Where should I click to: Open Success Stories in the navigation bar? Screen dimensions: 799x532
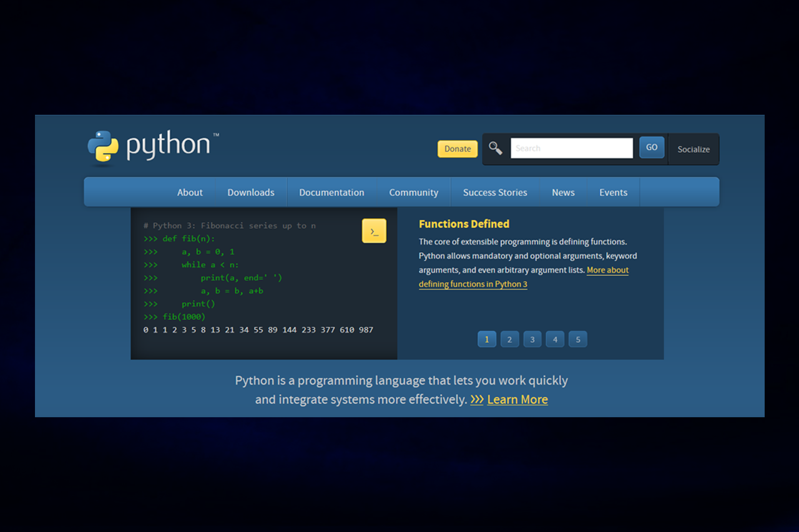click(x=495, y=193)
